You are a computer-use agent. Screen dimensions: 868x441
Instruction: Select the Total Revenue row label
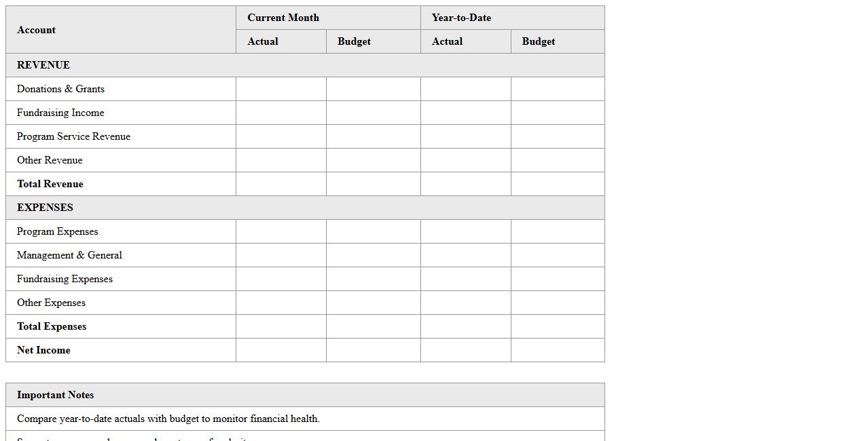pyautogui.click(x=50, y=184)
